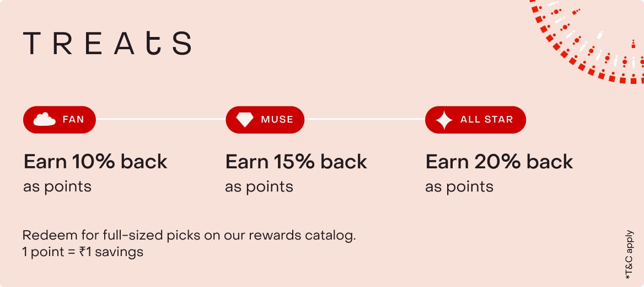
Task: Click the cloud icon in the FAN badge
Action: pyautogui.click(x=45, y=119)
